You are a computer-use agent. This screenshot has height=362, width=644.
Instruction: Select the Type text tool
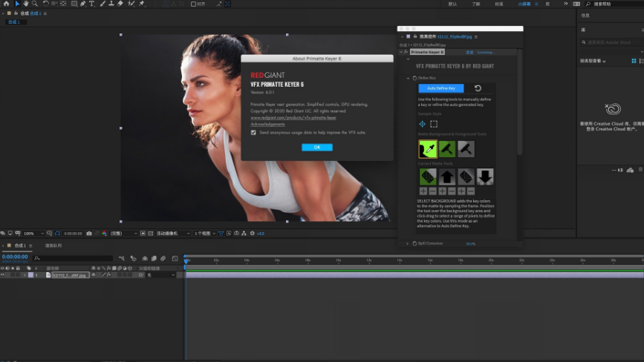(x=92, y=4)
